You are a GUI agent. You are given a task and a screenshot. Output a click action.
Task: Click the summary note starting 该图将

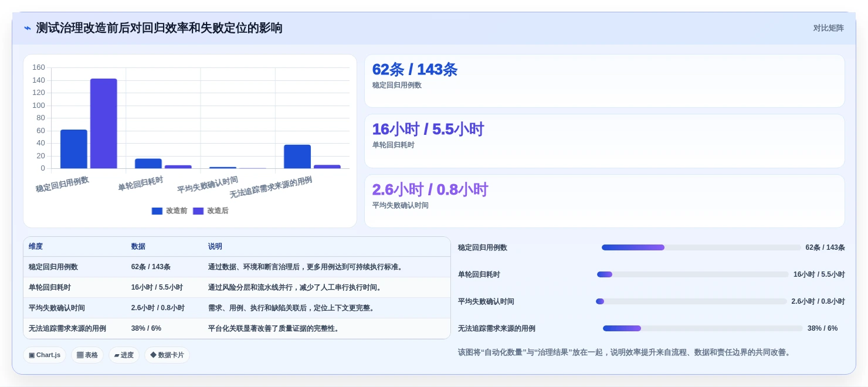[625, 352]
